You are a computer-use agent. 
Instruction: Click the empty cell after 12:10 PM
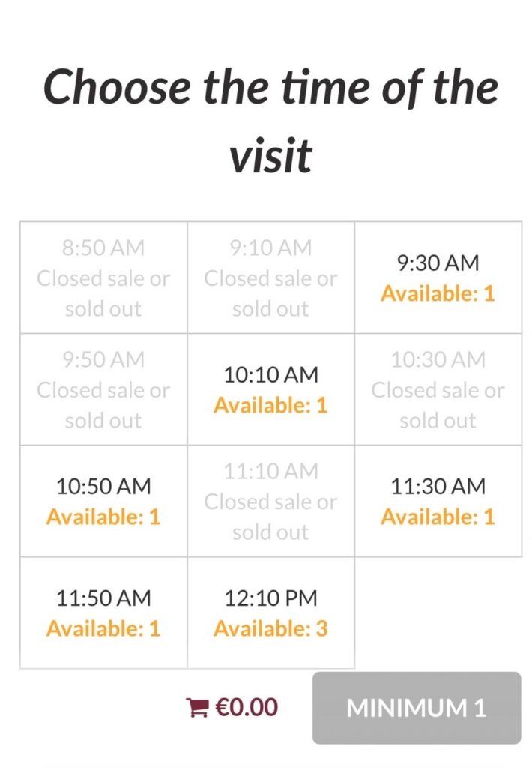(438, 613)
